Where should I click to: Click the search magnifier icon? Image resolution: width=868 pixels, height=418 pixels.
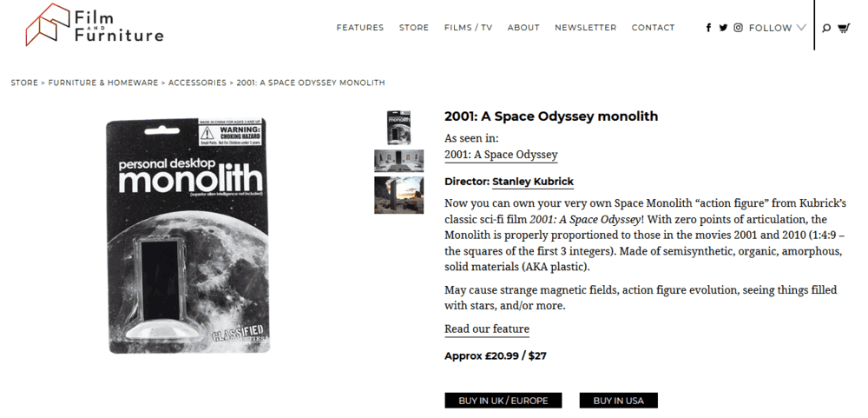(826, 29)
